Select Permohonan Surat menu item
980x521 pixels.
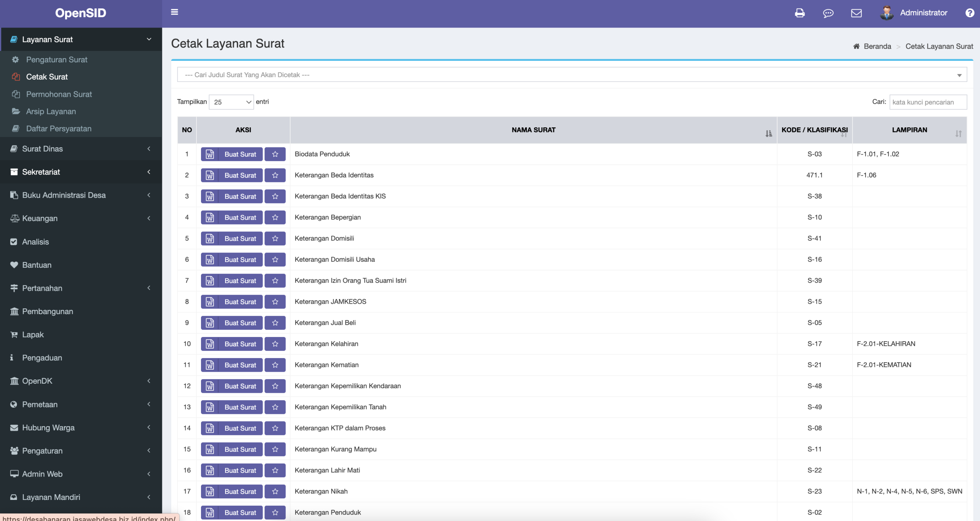(x=59, y=94)
